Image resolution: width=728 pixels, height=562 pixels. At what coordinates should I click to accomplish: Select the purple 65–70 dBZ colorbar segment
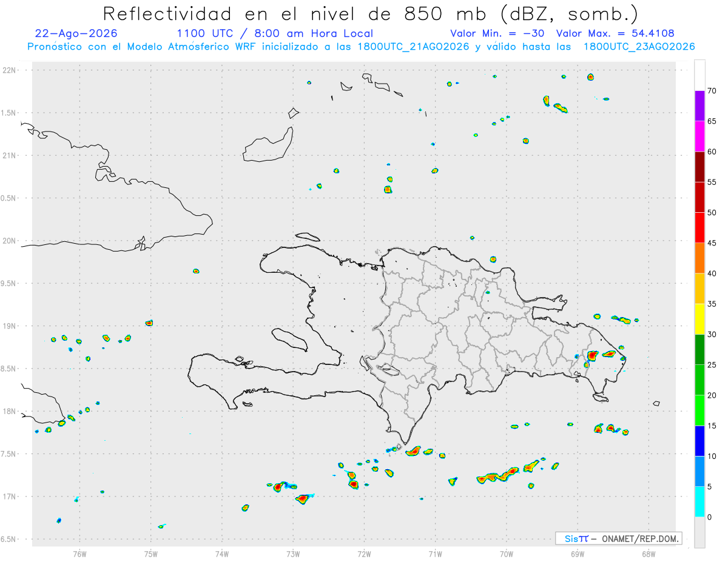(x=699, y=106)
